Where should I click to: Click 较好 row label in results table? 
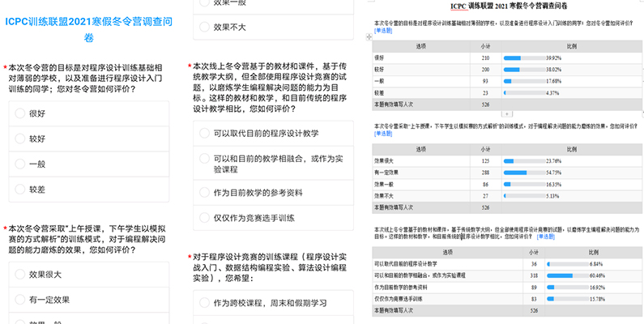point(378,70)
